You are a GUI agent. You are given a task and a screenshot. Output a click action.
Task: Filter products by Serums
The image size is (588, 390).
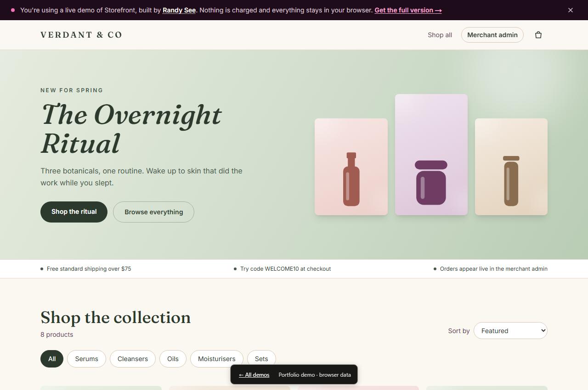tap(86, 359)
